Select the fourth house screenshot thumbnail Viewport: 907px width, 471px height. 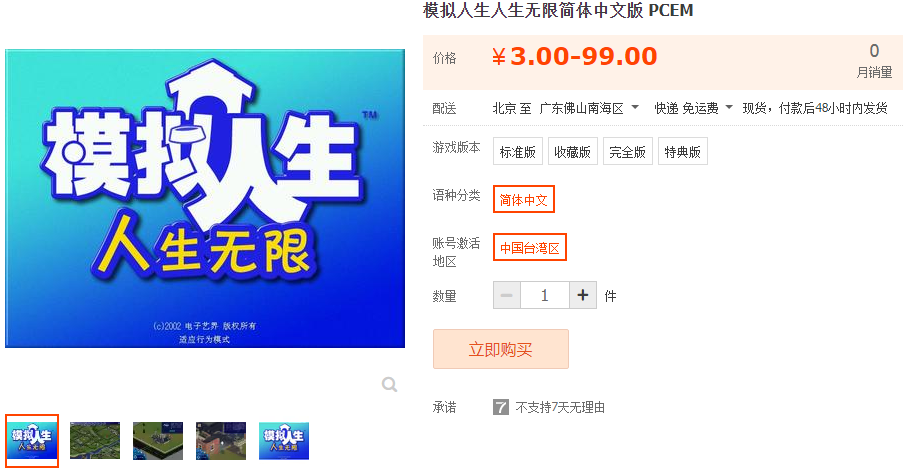(221, 441)
